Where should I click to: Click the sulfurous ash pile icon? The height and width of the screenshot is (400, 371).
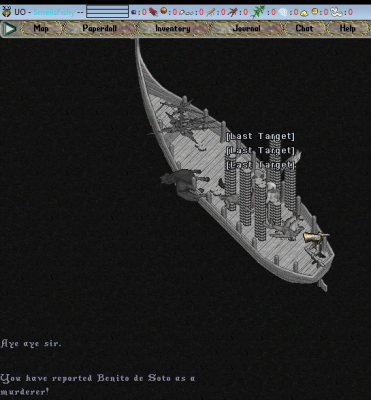(x=304, y=13)
